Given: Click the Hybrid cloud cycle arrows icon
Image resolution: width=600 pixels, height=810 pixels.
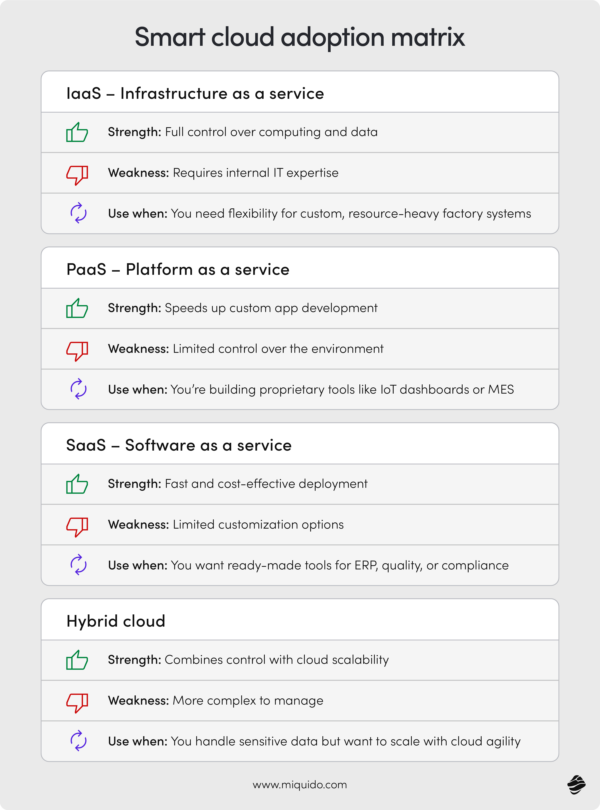Looking at the screenshot, I should (78, 741).
